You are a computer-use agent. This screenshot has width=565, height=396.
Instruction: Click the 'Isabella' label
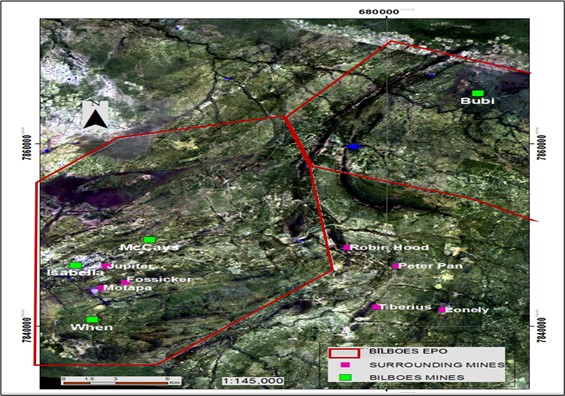tap(75, 273)
